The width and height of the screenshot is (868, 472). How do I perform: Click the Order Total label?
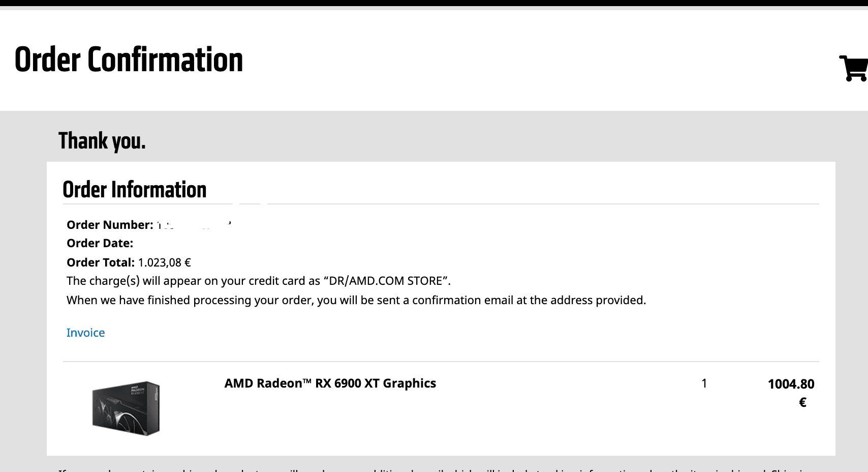tap(100, 262)
